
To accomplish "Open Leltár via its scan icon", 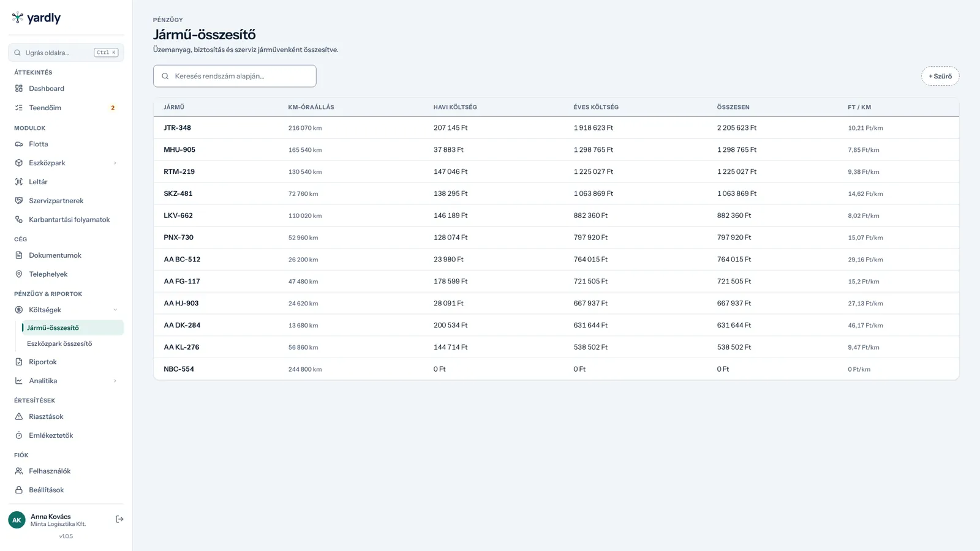I will pos(19,182).
